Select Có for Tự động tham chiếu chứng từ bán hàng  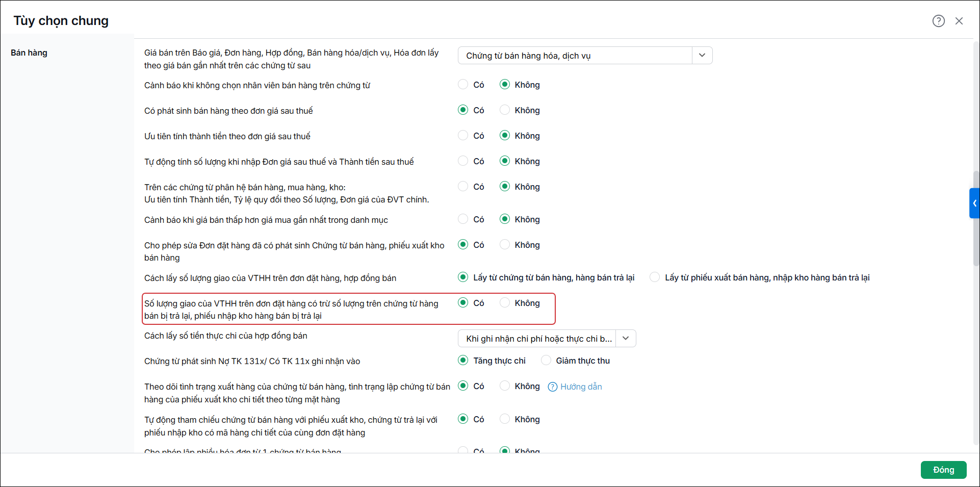click(463, 419)
